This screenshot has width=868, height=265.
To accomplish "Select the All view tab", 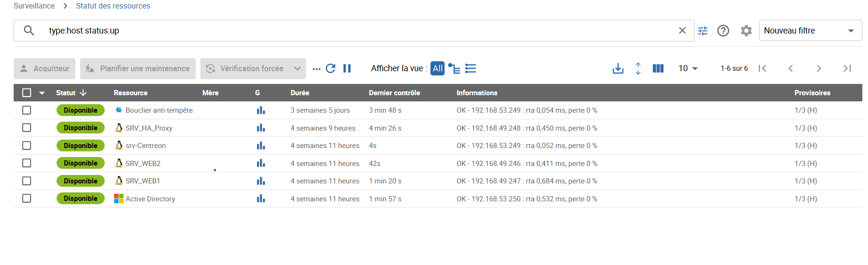I will click(x=438, y=68).
